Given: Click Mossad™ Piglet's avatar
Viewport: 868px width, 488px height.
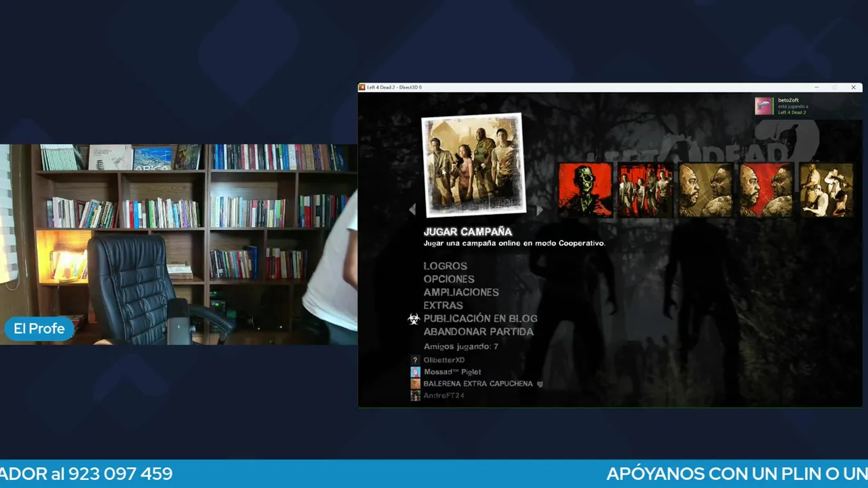Looking at the screenshot, I should coord(415,372).
